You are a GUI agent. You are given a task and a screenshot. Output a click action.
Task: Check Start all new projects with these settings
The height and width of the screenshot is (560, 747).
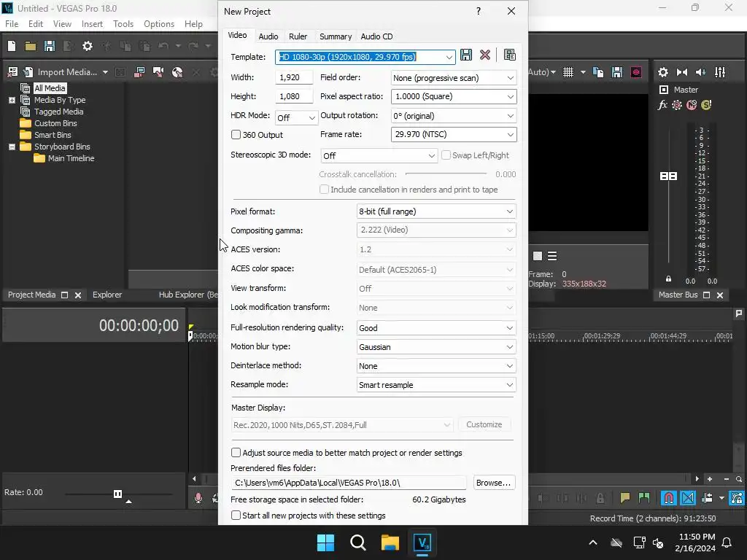click(236, 516)
